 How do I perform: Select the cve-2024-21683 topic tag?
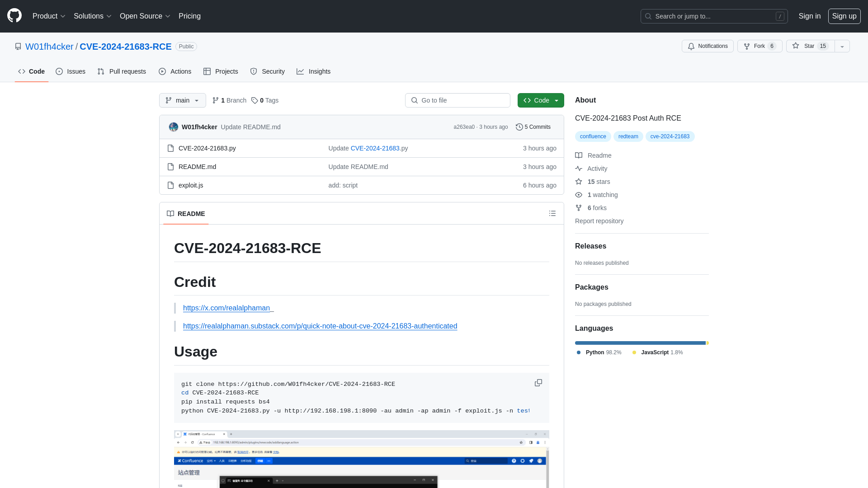(x=670, y=136)
